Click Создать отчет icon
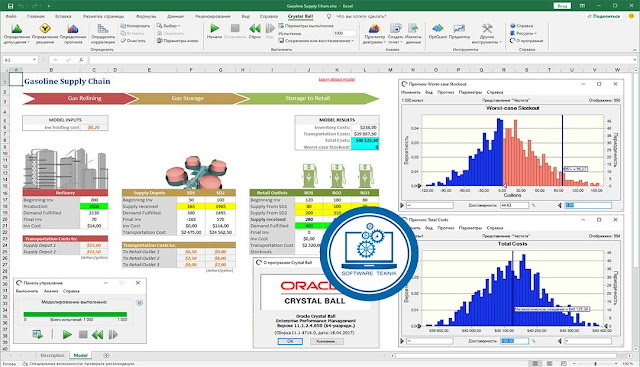640x367 pixels. coord(395,28)
